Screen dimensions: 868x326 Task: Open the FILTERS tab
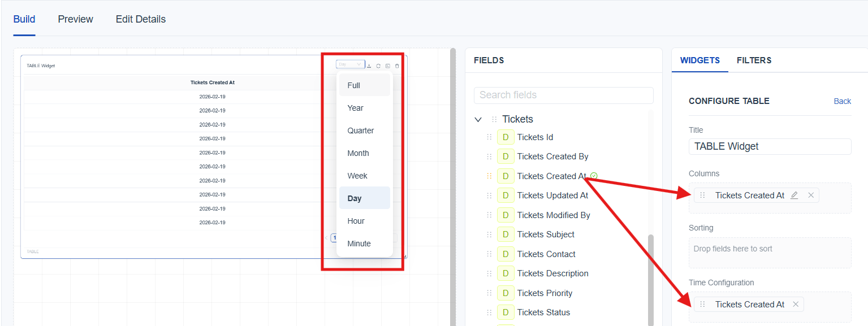(x=754, y=60)
